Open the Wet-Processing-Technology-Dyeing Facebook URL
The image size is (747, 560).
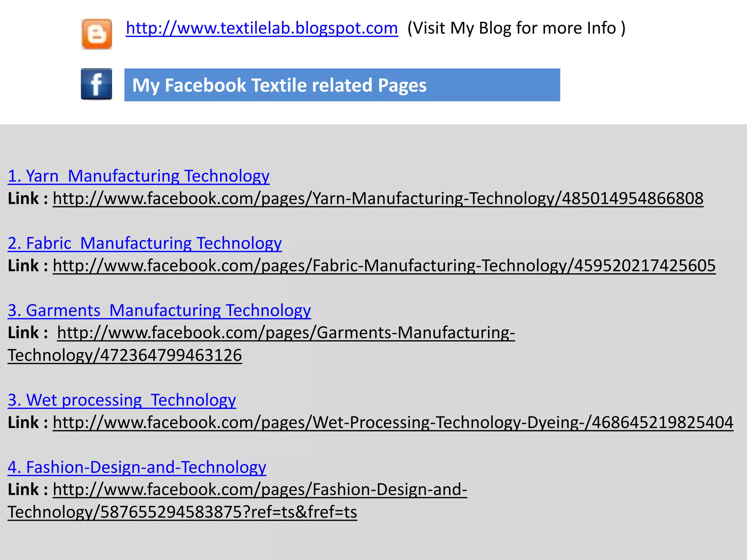393,423
